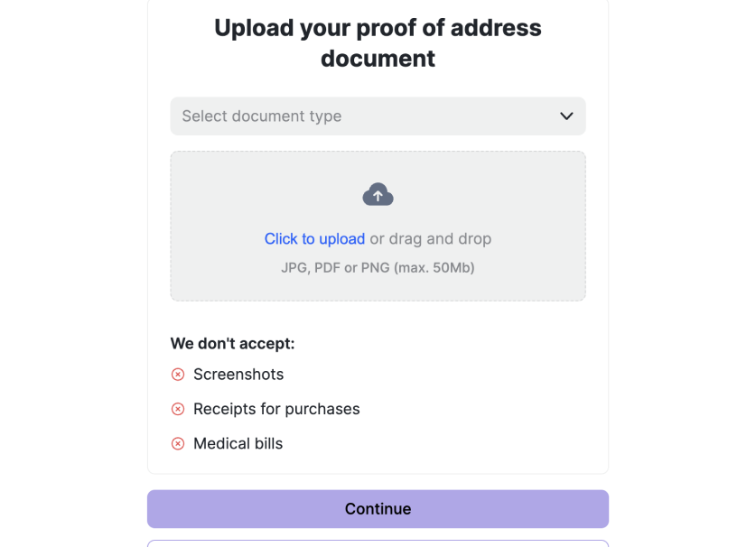Select the 'Screenshots' list item text

pyautogui.click(x=238, y=375)
